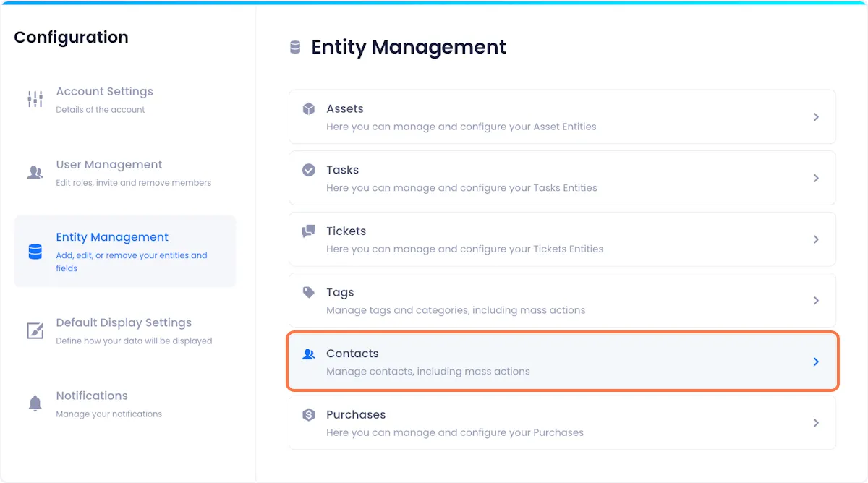Open the Assets entity title

pyautogui.click(x=345, y=108)
